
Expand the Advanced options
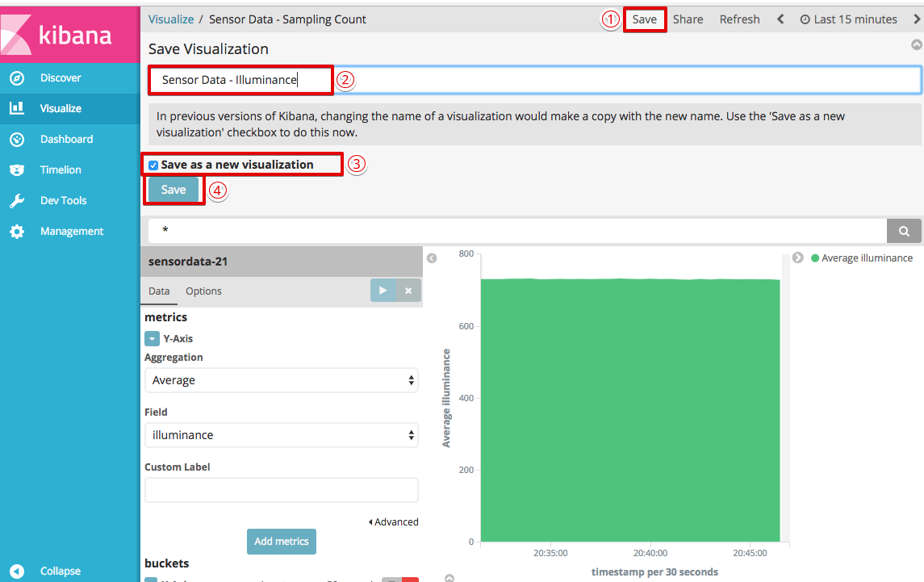pos(393,521)
